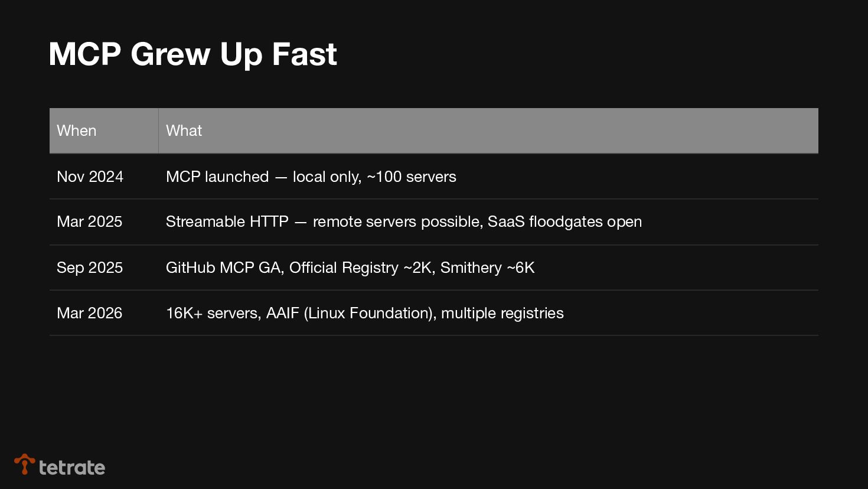The width and height of the screenshot is (868, 489).
Task: Click the ~100 servers text
Action: click(x=412, y=177)
